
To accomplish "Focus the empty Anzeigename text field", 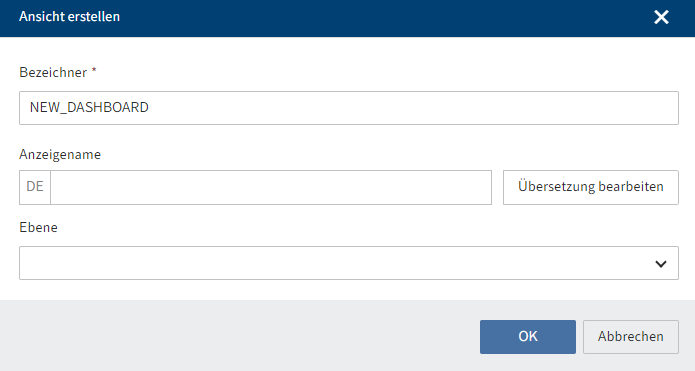I will click(x=271, y=187).
